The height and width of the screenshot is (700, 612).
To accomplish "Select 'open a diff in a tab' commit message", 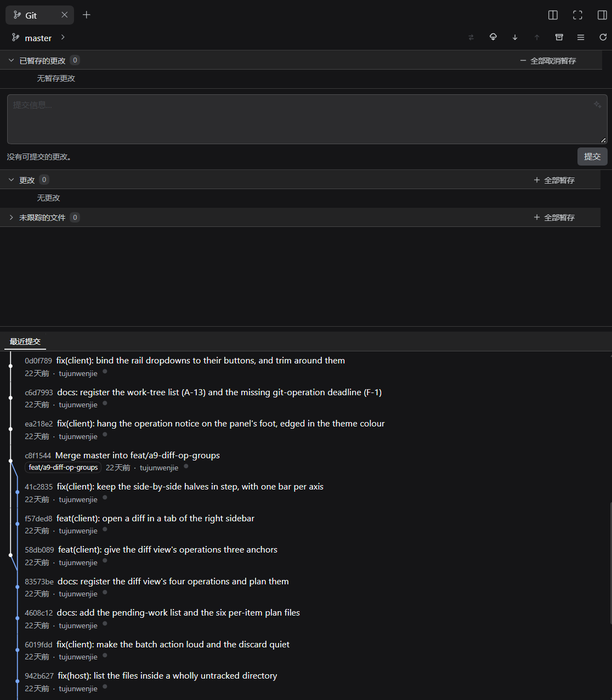I will pos(155,519).
